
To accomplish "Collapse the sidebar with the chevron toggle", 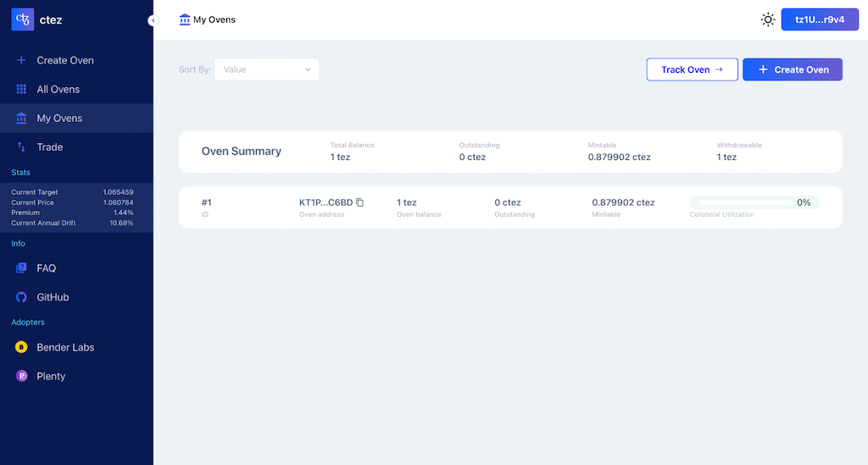I will pyautogui.click(x=153, y=20).
